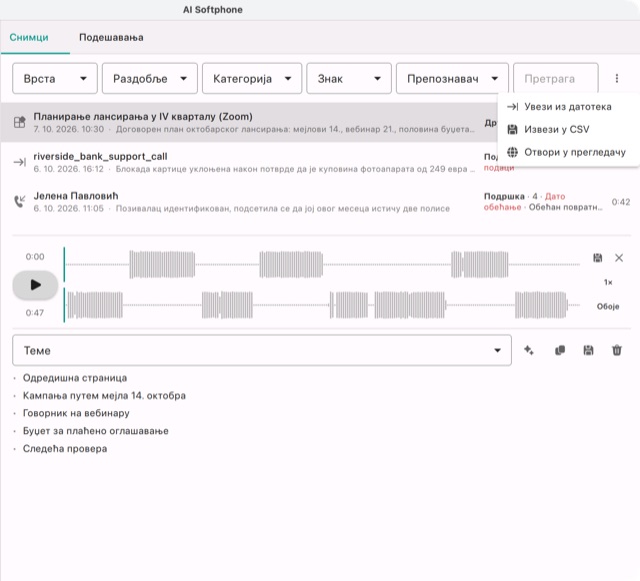Open the three-dot overflow menu
Screen dimensions: 640x581
(x=616, y=78)
